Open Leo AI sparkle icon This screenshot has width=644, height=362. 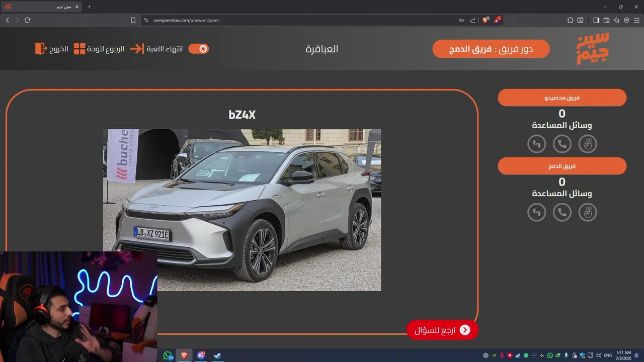coord(616,20)
